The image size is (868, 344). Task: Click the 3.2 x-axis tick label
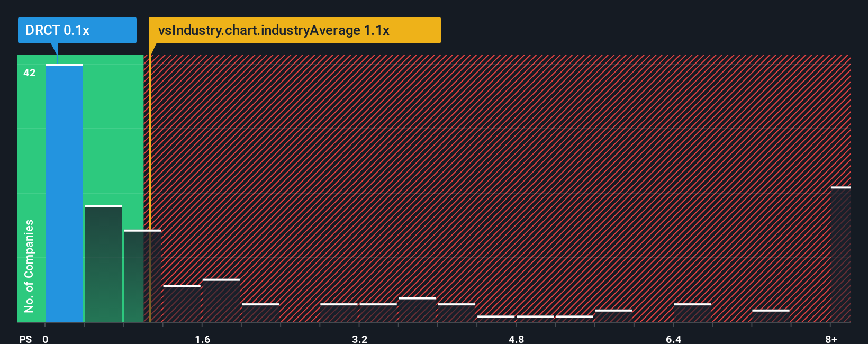pos(360,339)
